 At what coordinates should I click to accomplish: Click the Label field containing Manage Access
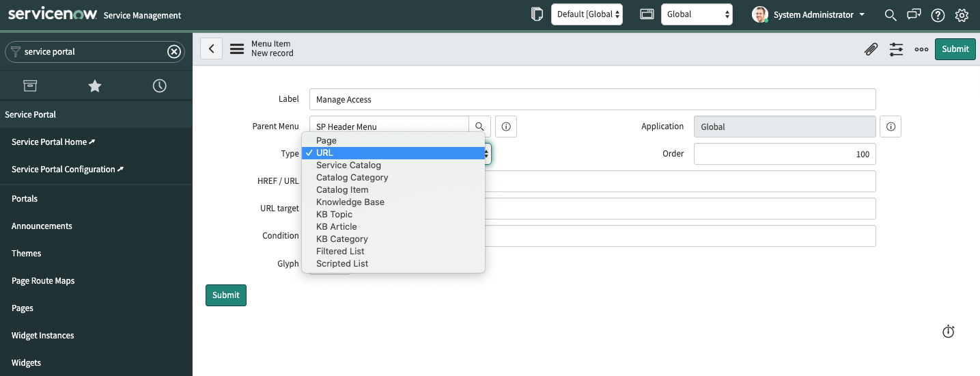(x=592, y=99)
